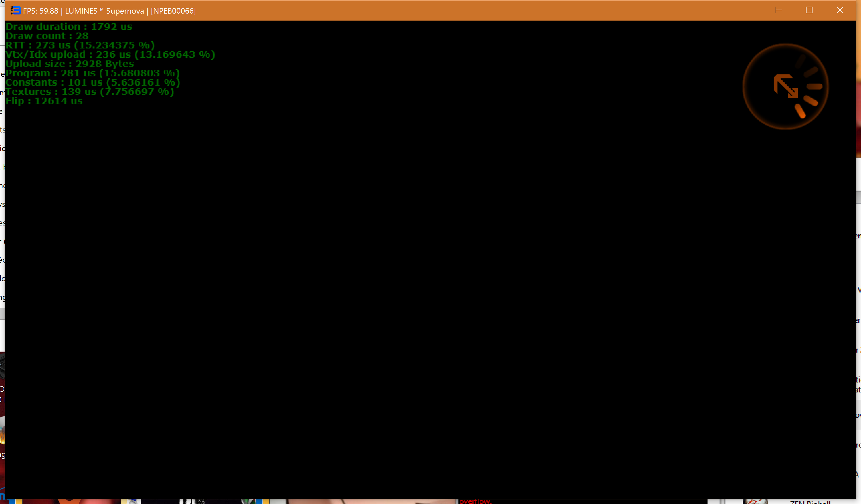Click the red overflow text below window
The image size is (861, 504).
[475, 501]
